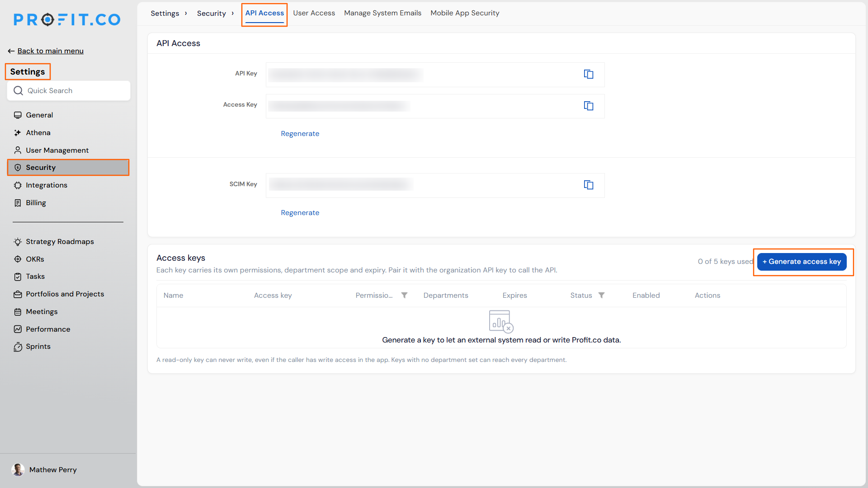868x488 pixels.
Task: Open User Management label
Action: coord(57,150)
